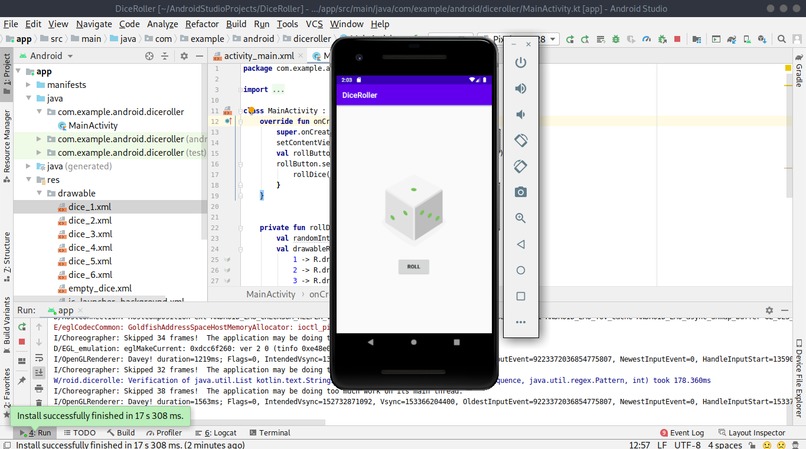Viewport: 806px width, 449px height.
Task: Expand the manifests folder
Action: 29,84
